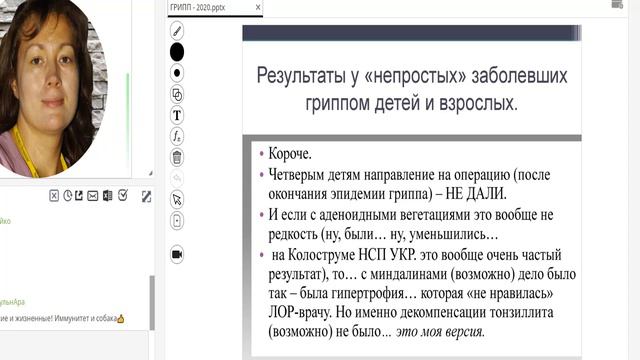The height and width of the screenshot is (360, 640).
Task: Click the "на Колоструме НСП УКР" bullet
Action: pos(422,293)
